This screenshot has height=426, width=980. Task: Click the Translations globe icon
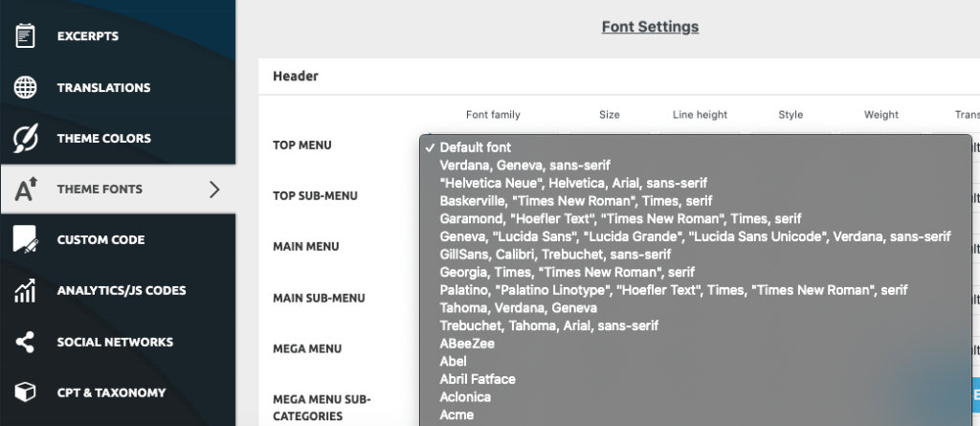[x=26, y=87]
